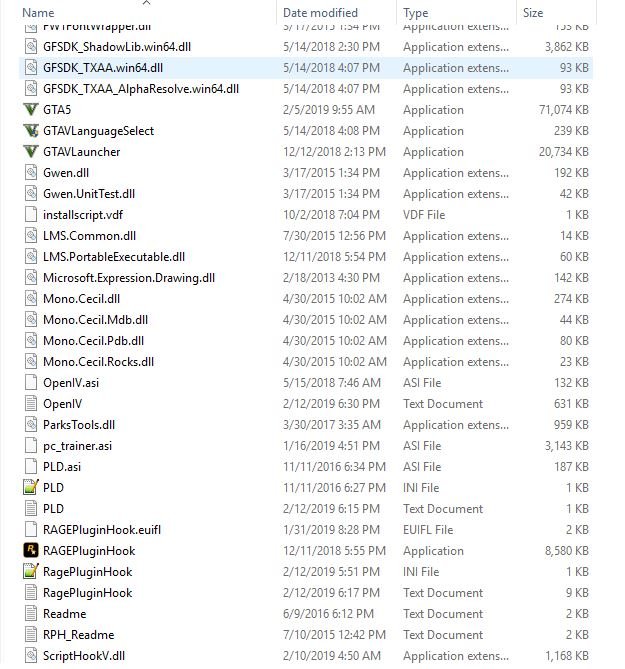625x669 pixels.
Task: Click the pc_trainer.asi file icon
Action: (31, 445)
